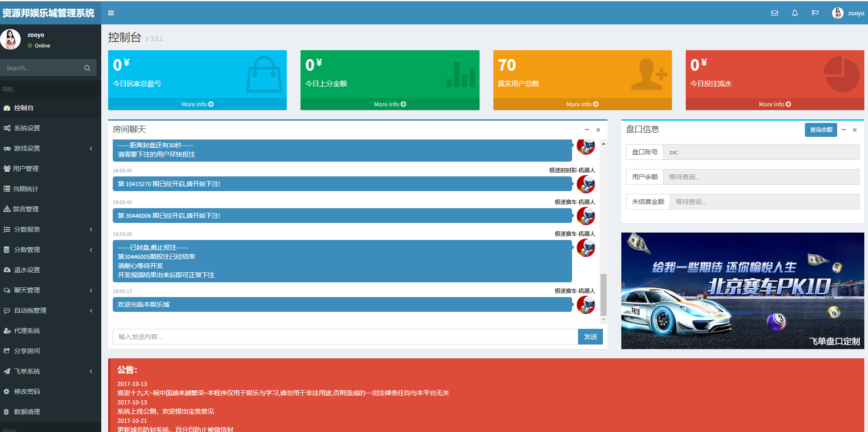
Task: Open 用户管理 from the sidebar
Action: pos(26,169)
